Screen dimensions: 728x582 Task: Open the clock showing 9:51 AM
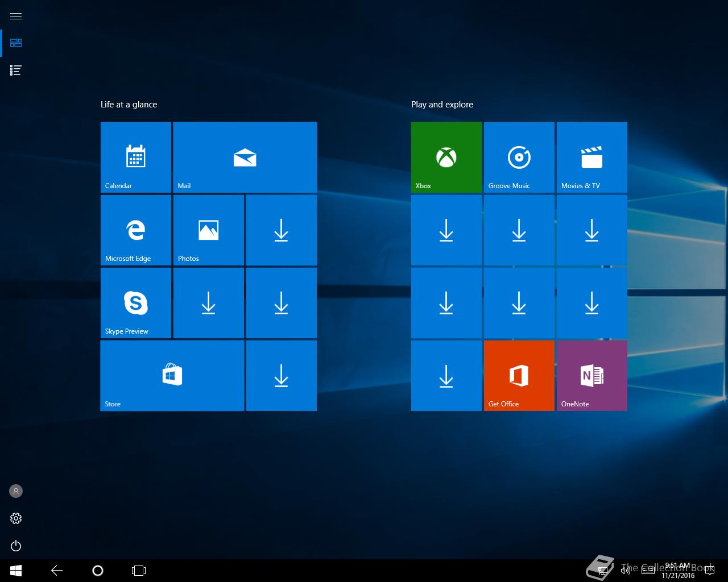[677, 571]
